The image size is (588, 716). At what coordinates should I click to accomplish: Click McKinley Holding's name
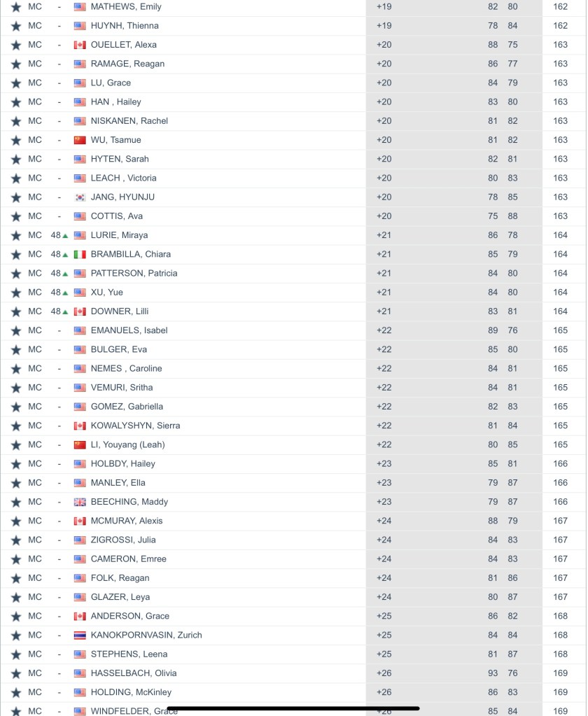pyautogui.click(x=131, y=692)
